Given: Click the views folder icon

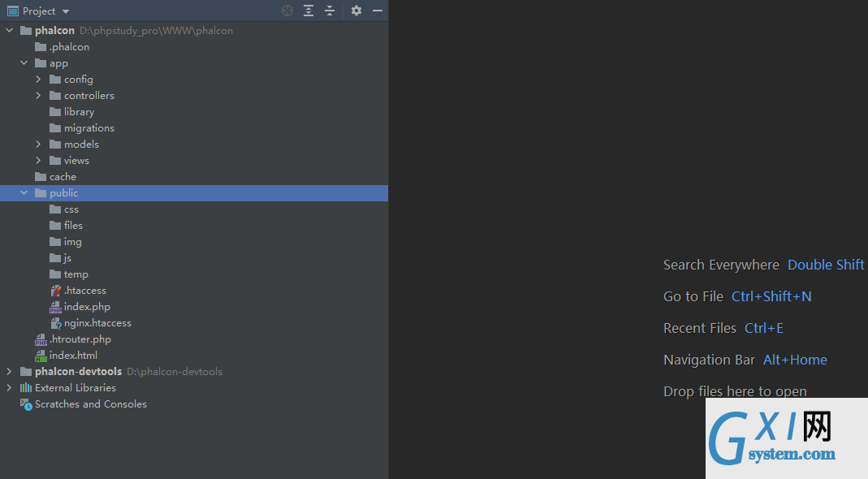Looking at the screenshot, I should 54,161.
